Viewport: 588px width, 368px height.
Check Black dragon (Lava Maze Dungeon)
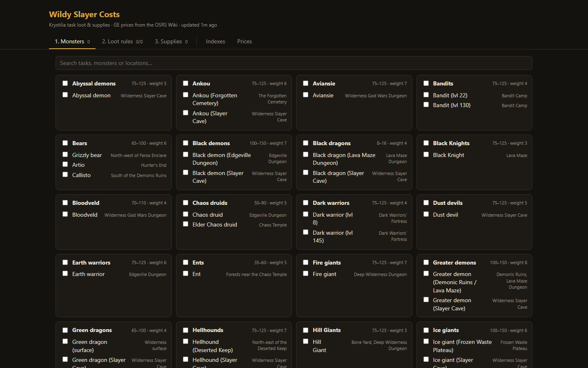point(305,155)
